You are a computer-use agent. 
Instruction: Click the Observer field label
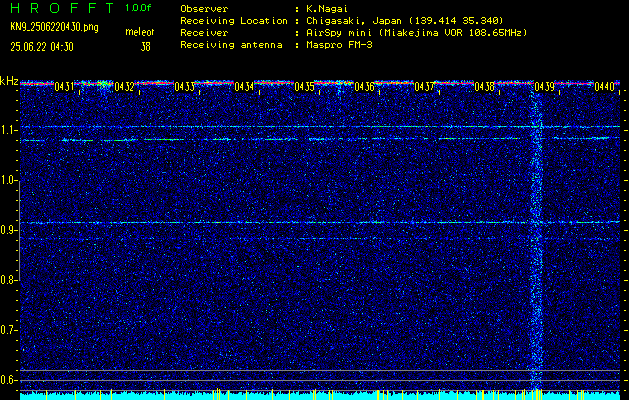[x=204, y=8]
